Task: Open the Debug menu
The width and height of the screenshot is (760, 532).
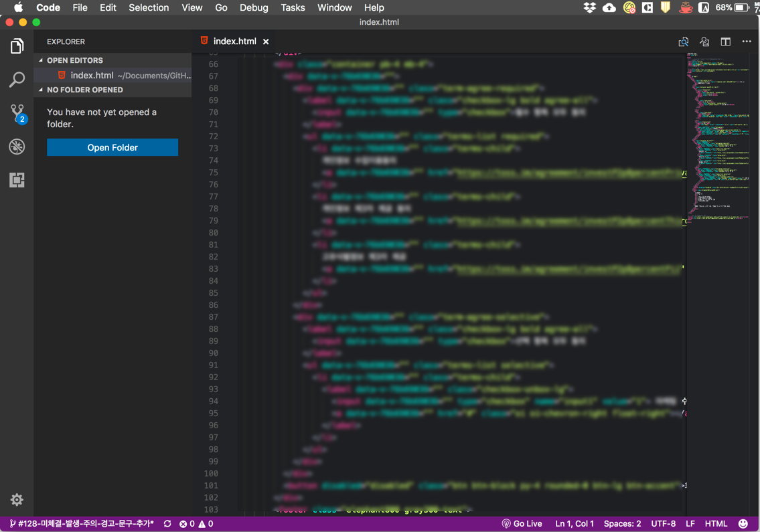Action: pyautogui.click(x=254, y=7)
